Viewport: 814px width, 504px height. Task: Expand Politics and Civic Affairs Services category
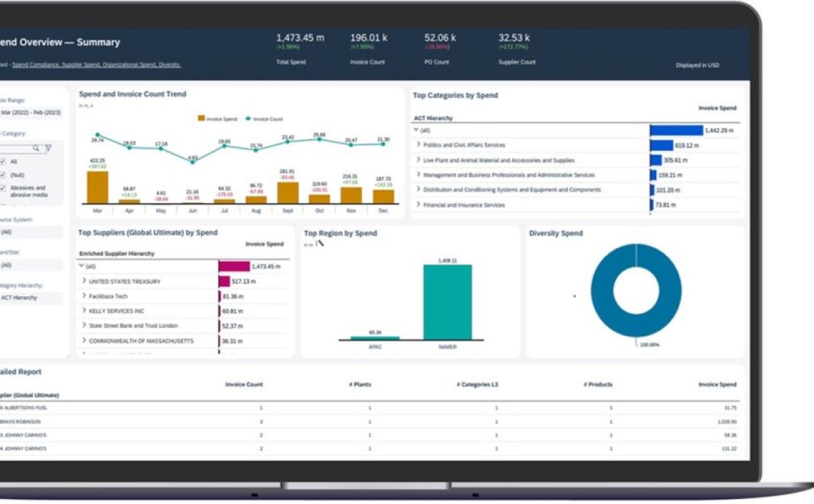pyautogui.click(x=418, y=145)
